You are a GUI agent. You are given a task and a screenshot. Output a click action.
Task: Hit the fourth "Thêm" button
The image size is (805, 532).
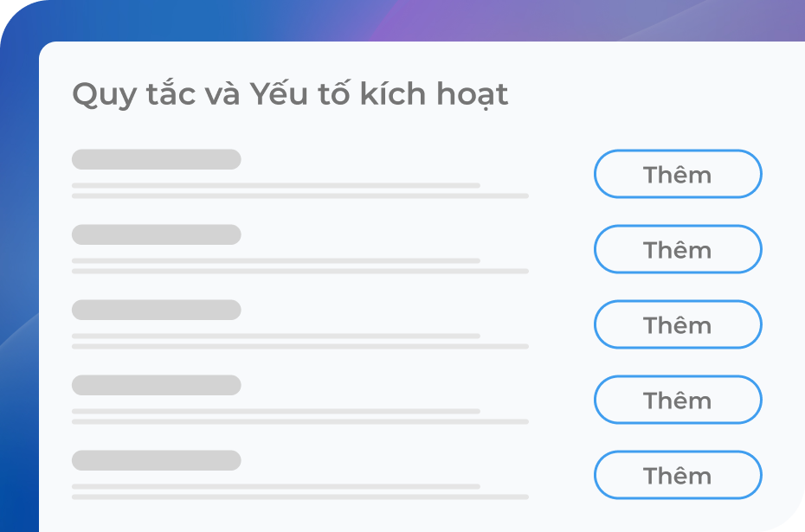677,400
